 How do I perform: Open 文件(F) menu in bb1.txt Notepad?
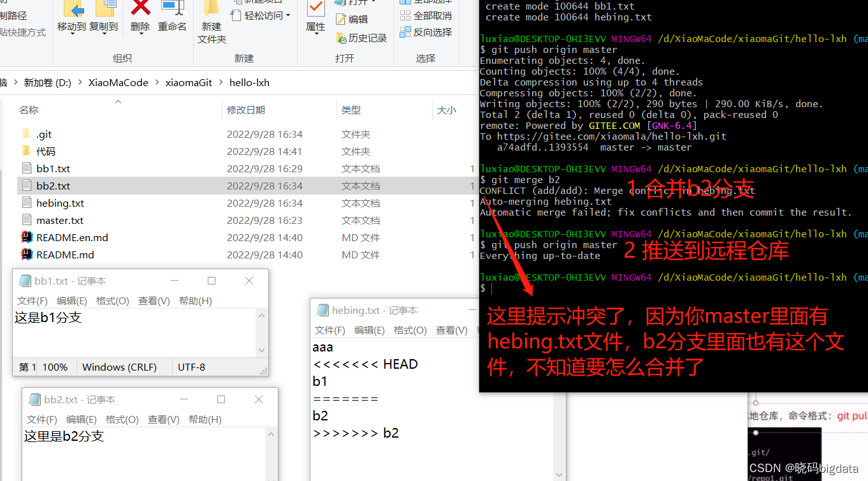point(33,300)
